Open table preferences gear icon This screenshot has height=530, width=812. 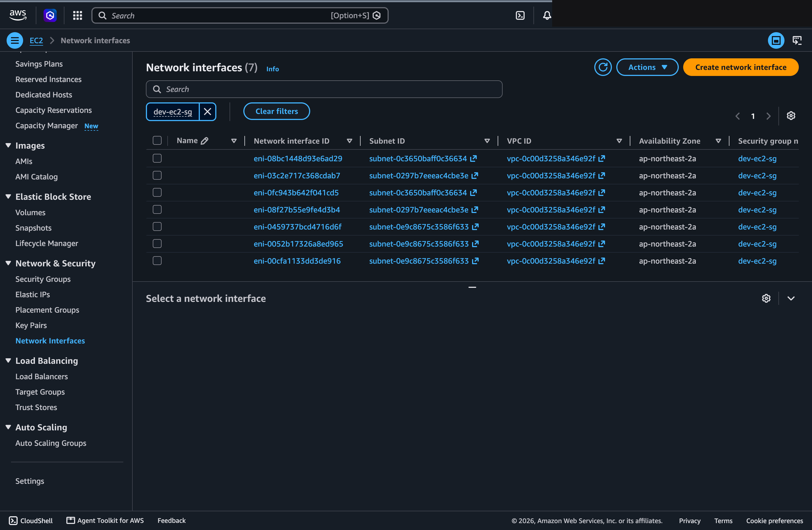coord(791,116)
